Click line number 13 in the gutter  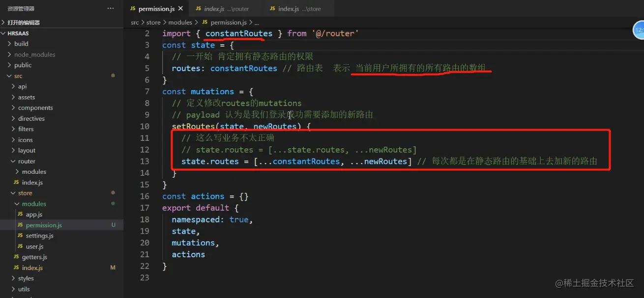145,162
